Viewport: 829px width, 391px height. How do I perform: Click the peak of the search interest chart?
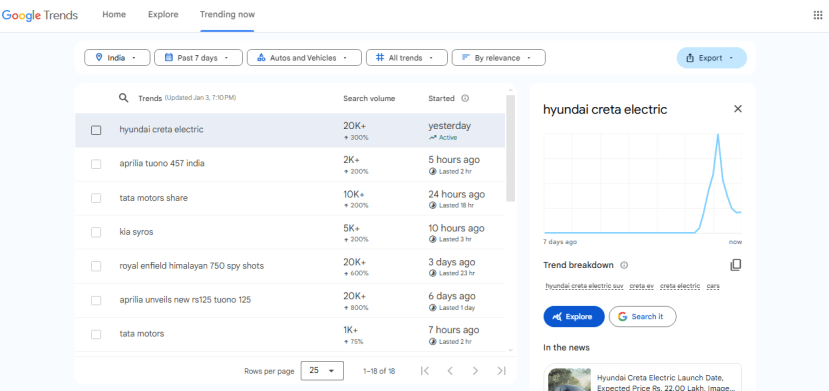[718, 135]
